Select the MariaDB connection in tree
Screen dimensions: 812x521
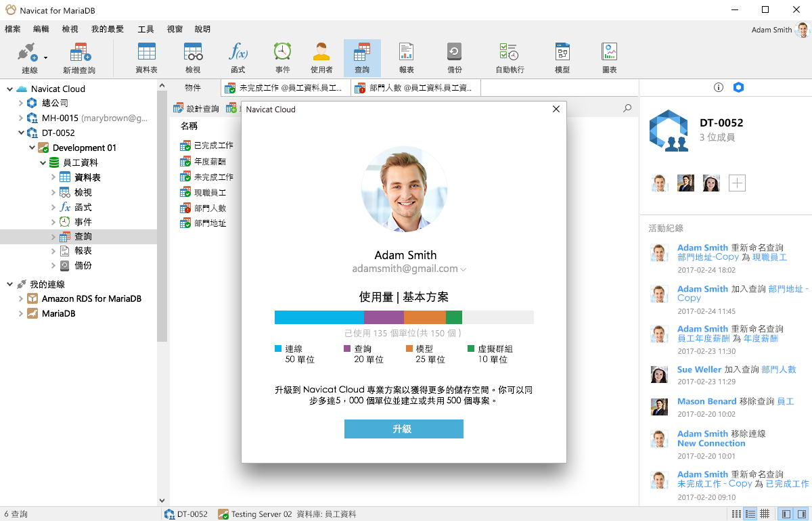[58, 314]
